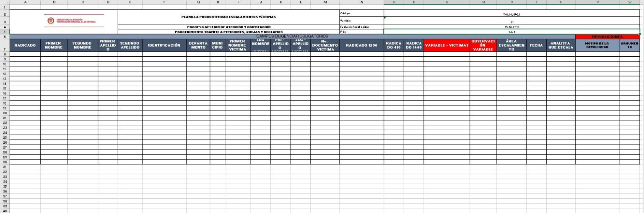Click the Código value cell 740,04,15-28

[x=512, y=14]
